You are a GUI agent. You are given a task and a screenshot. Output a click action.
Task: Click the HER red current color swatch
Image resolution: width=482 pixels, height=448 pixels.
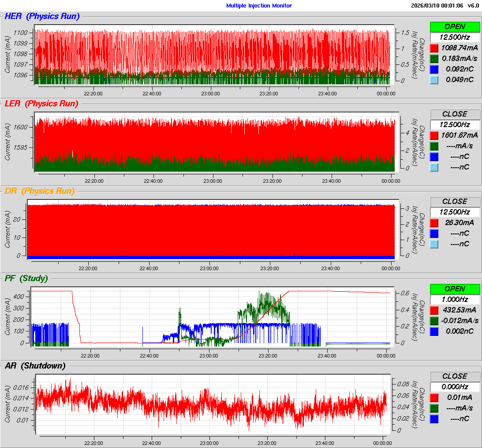coord(434,48)
